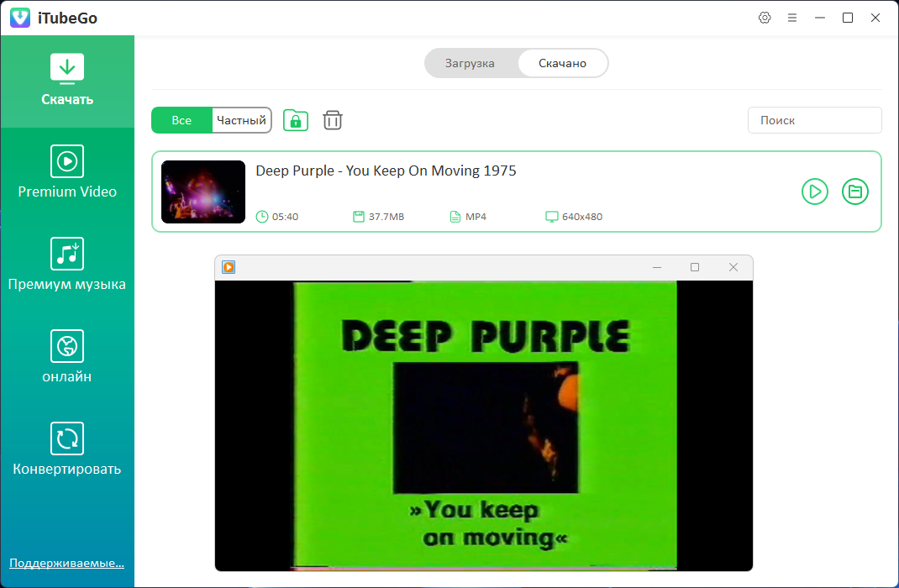The height and width of the screenshot is (588, 899).
Task: Open settings gear in title bar
Action: [x=765, y=18]
